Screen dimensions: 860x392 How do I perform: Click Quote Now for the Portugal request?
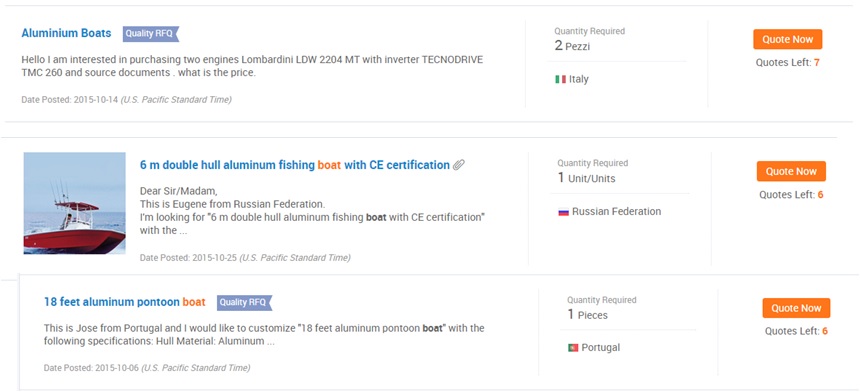[x=796, y=308]
